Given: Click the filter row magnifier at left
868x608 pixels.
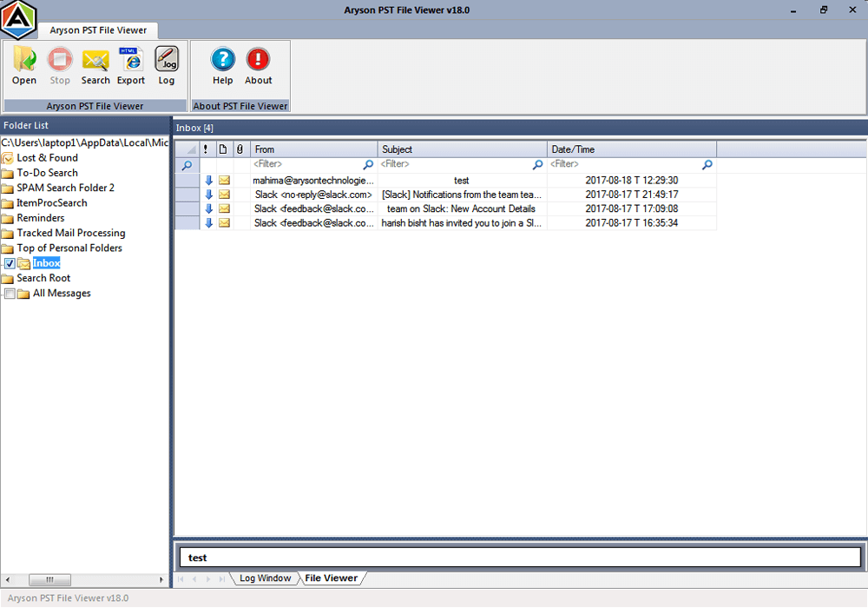Looking at the screenshot, I should point(187,165).
